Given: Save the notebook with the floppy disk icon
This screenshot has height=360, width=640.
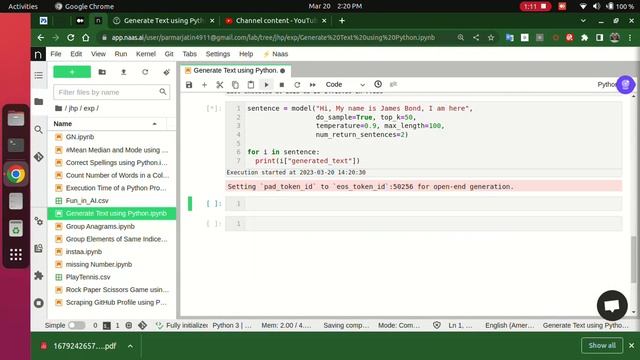Looking at the screenshot, I should coord(189,84).
